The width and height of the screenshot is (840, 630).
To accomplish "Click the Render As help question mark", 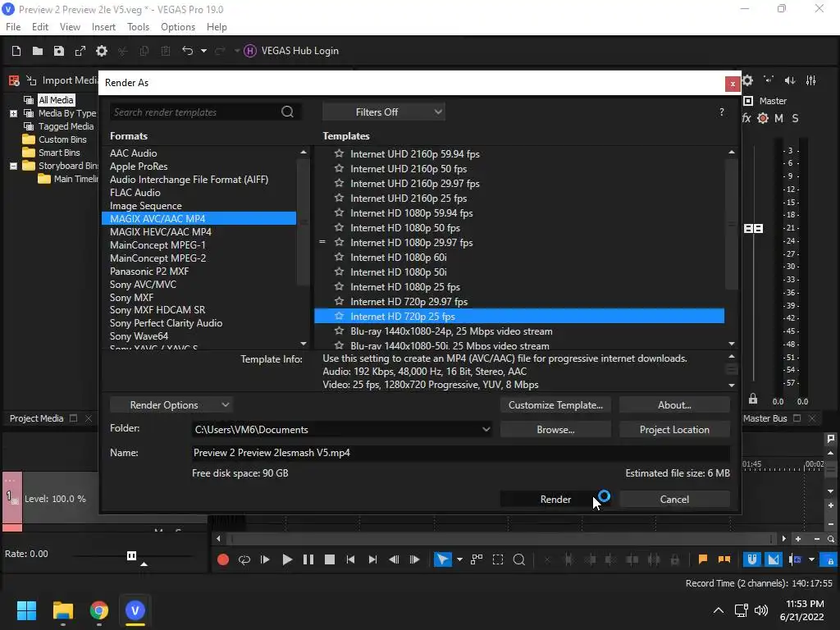I will coord(722,112).
